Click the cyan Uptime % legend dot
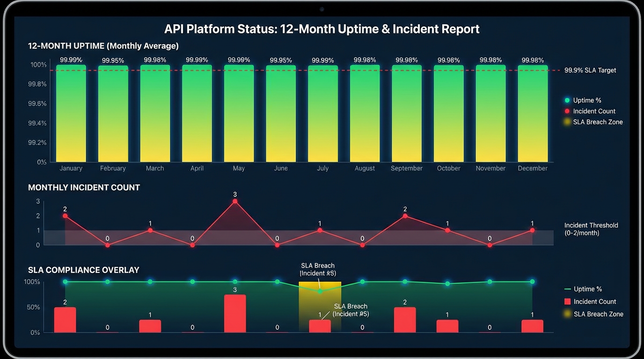This screenshot has height=359, width=644. click(x=567, y=101)
